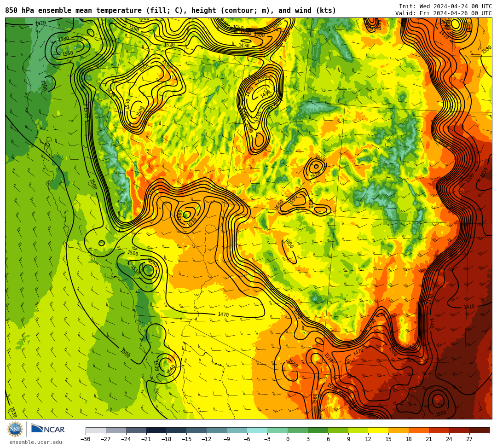This screenshot has height=448, width=497.
Task: Pick the orange 18 to 21 colorbar swatch
Action: tap(419, 430)
